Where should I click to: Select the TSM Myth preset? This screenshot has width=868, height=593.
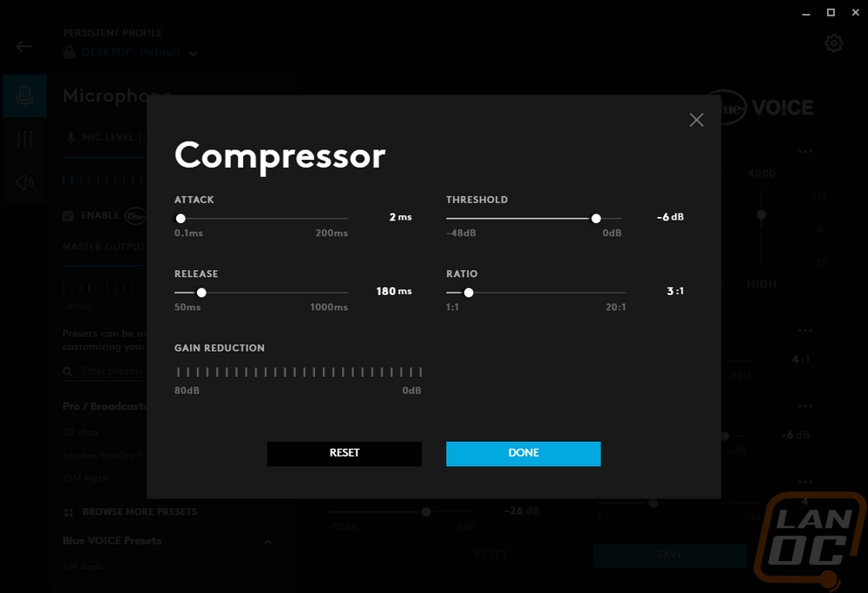pos(85,478)
